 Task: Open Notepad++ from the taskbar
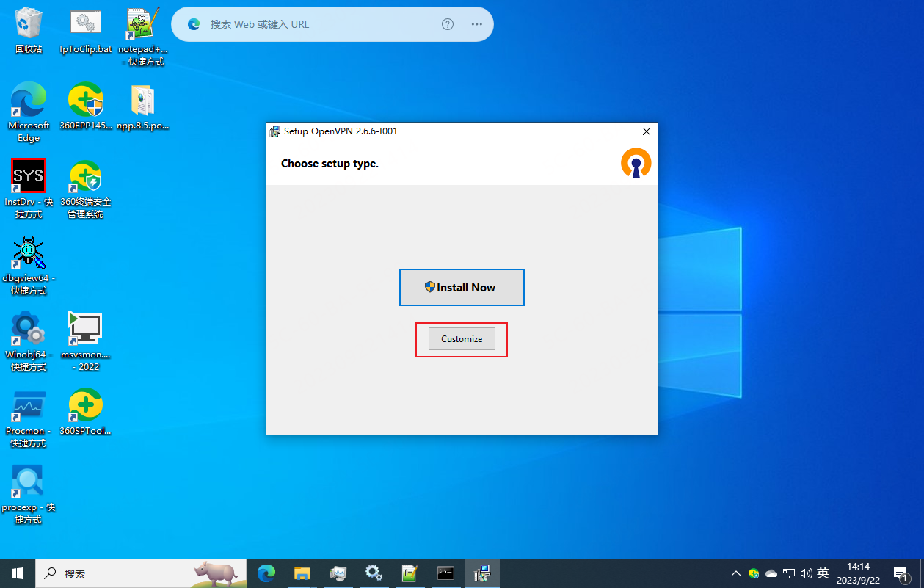click(x=410, y=573)
